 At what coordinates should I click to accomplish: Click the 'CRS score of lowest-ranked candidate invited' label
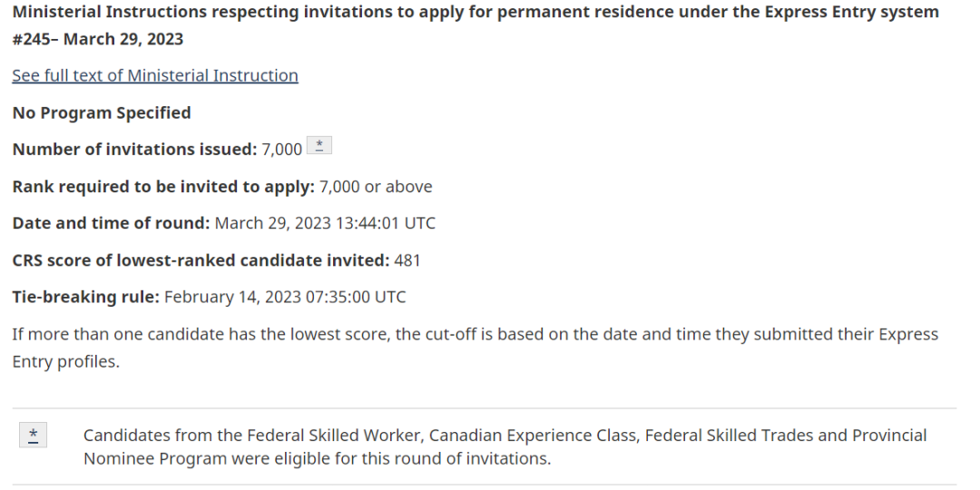[201, 260]
